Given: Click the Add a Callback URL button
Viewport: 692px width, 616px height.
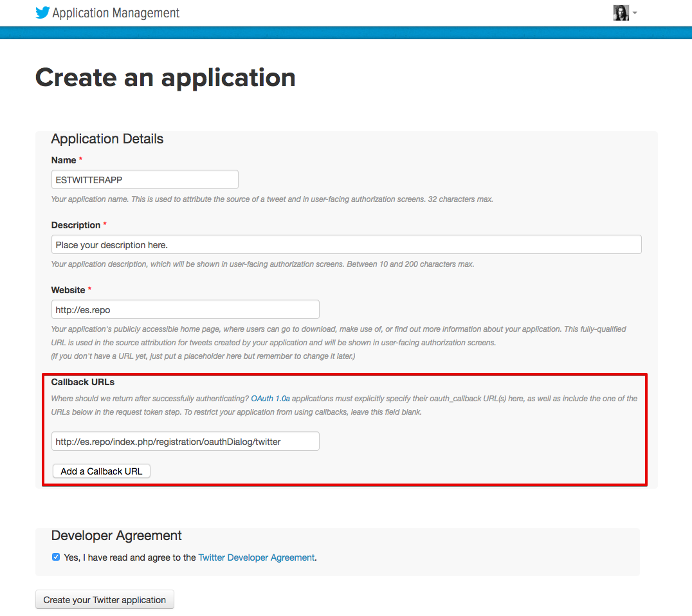Looking at the screenshot, I should click(x=102, y=471).
